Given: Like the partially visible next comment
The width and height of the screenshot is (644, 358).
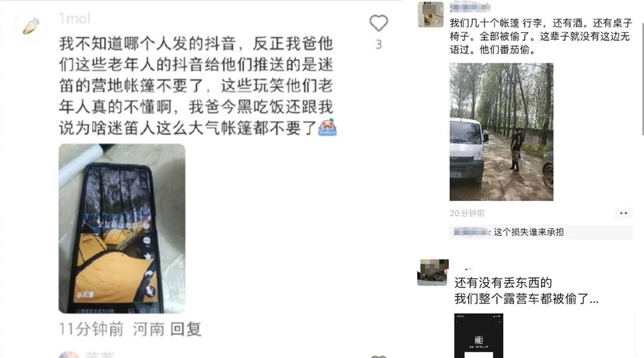Looking at the screenshot, I should (x=378, y=356).
